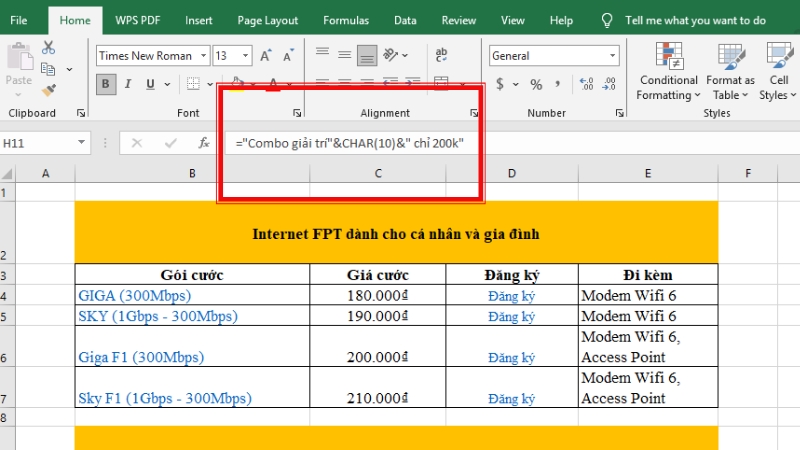Apply Percent Style number format
The width and height of the screenshot is (800, 450).
[x=536, y=84]
